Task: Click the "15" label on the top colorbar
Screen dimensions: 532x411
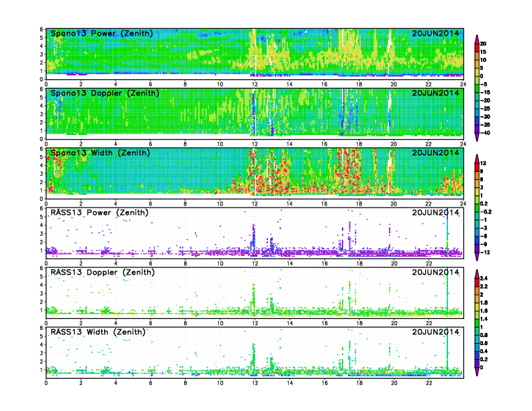Action: coord(483,52)
